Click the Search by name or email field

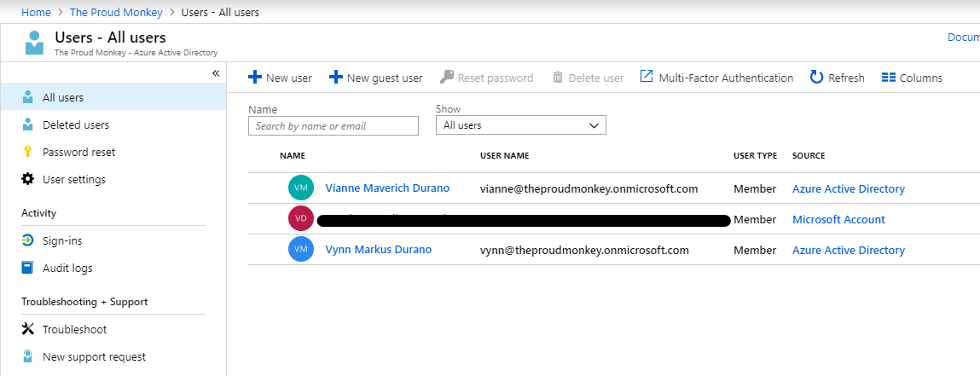[333, 125]
